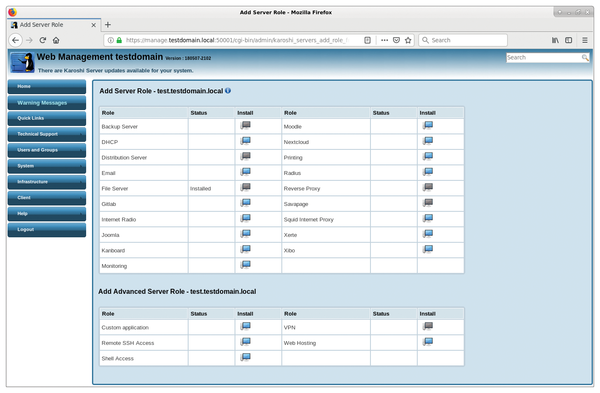Expand the Technical Support menu

click(47, 134)
